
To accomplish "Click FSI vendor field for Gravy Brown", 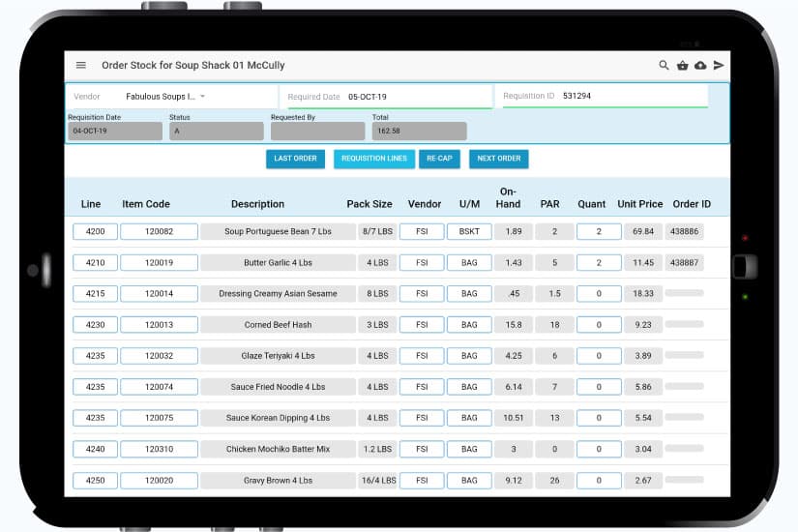I will pos(422,481).
